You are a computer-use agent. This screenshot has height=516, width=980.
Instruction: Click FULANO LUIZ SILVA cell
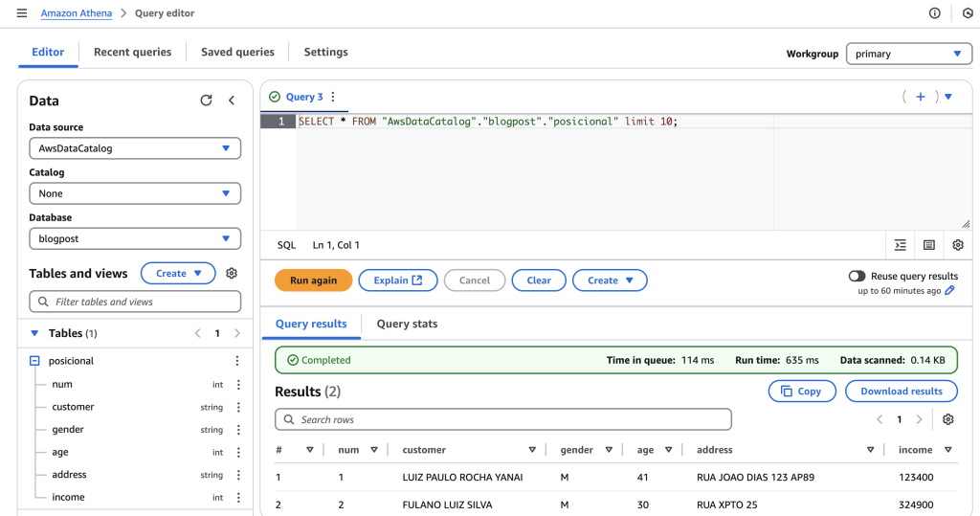[447, 505]
